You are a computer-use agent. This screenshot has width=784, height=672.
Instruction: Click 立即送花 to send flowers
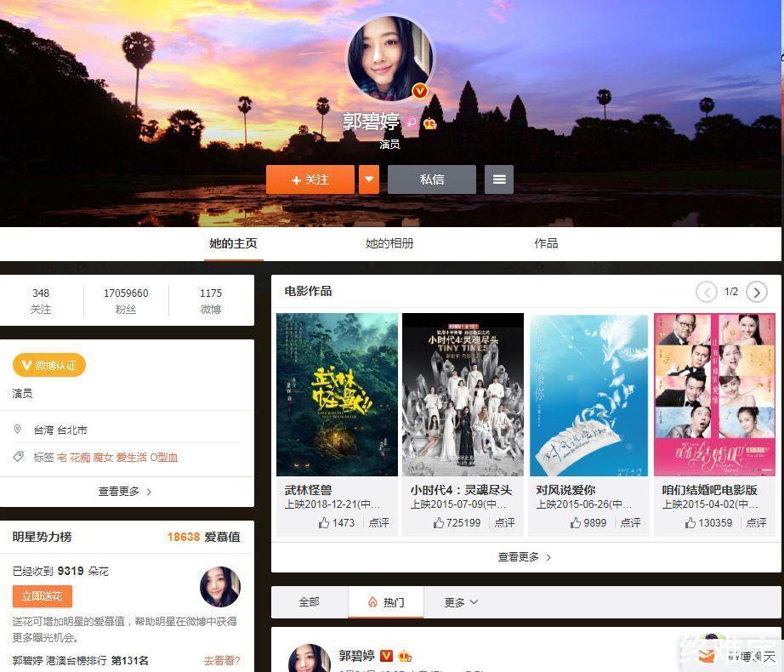[x=43, y=596]
